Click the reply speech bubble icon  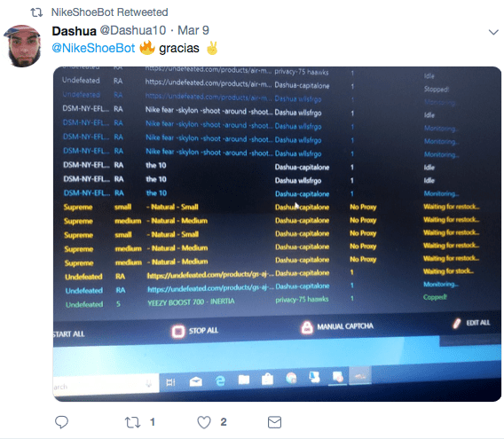[61, 422]
